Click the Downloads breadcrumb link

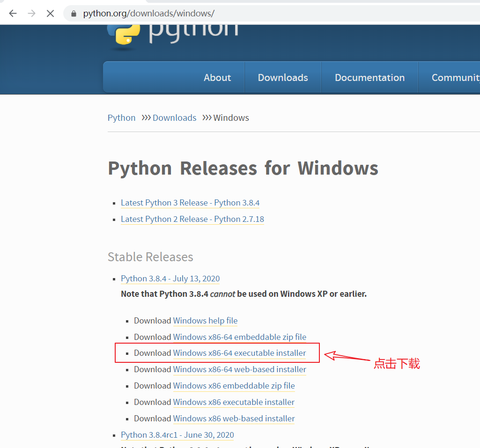click(x=175, y=118)
